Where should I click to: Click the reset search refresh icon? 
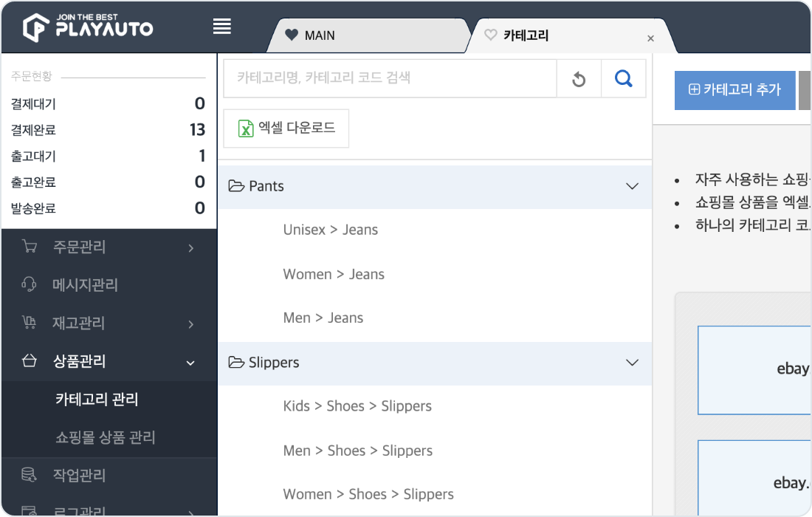point(579,79)
